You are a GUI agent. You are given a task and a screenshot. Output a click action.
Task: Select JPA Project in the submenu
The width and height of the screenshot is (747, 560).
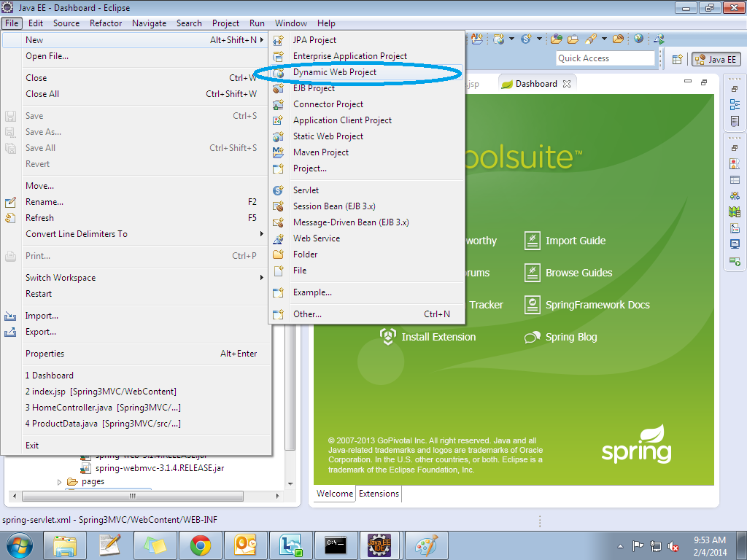(366, 41)
